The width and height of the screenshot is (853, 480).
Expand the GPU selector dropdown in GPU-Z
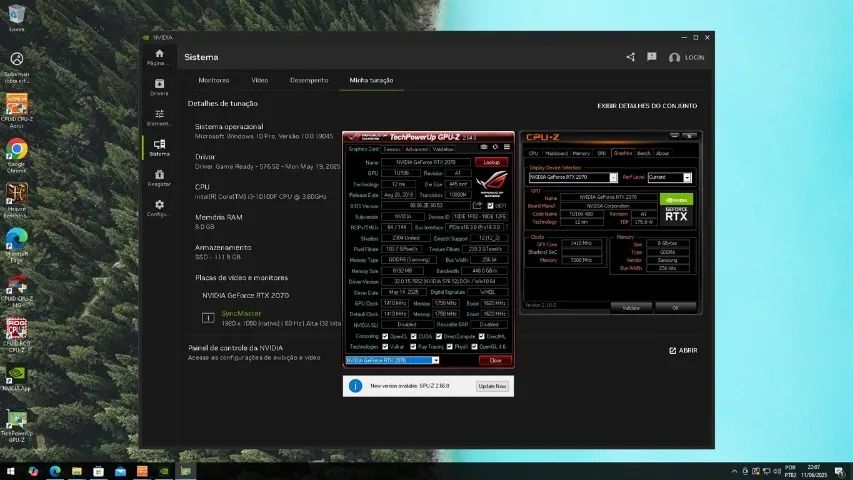(434, 360)
